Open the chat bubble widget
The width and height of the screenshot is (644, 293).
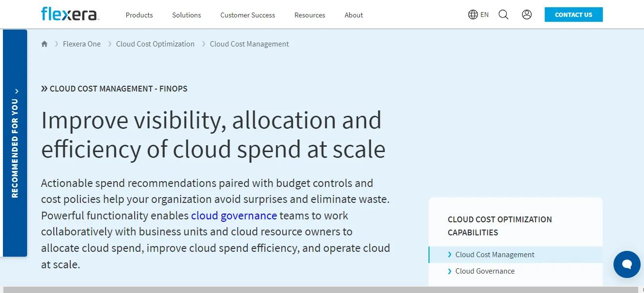tap(627, 264)
